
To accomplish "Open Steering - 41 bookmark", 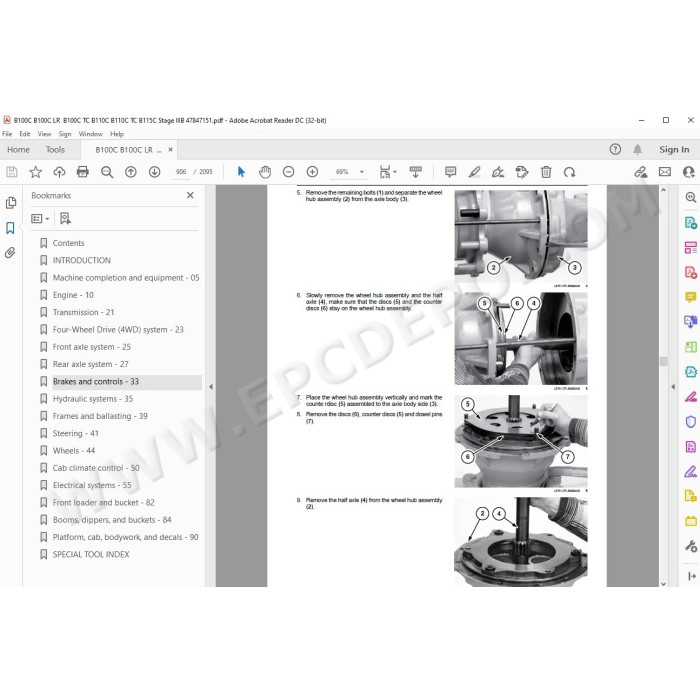I will [75, 433].
